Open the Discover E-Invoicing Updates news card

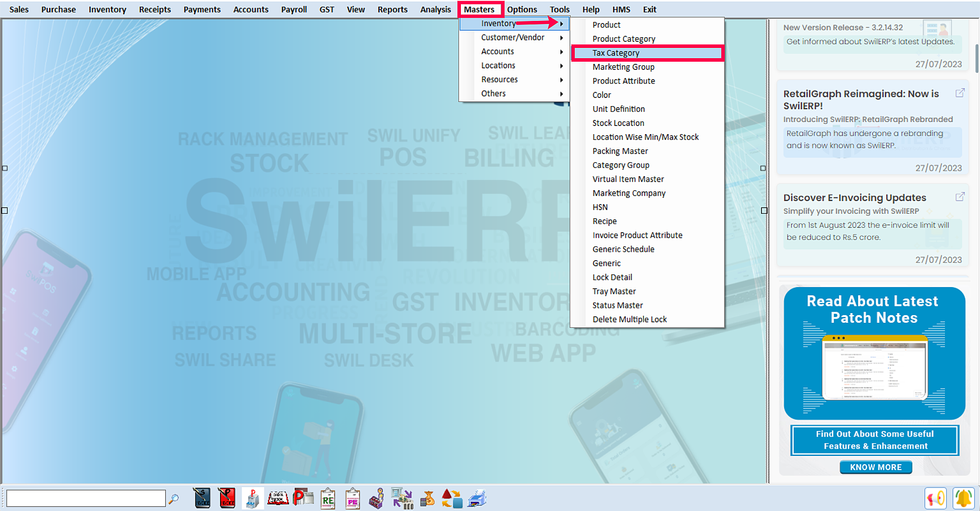click(x=855, y=198)
